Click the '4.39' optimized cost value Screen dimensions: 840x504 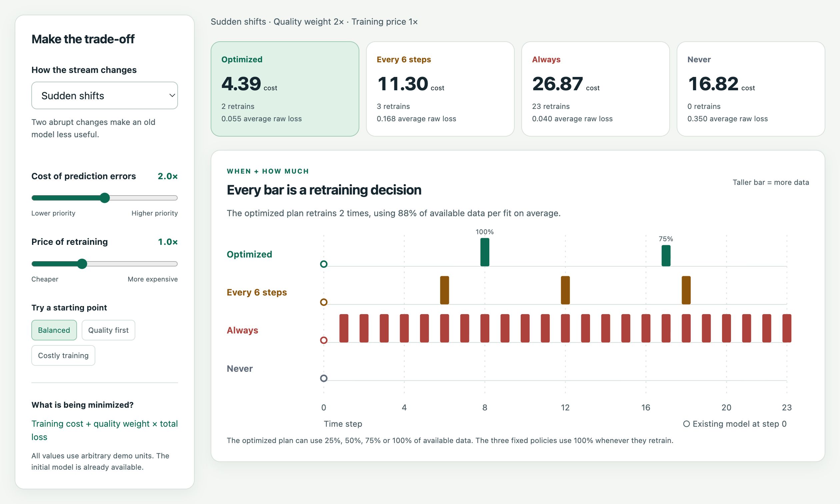(x=241, y=84)
